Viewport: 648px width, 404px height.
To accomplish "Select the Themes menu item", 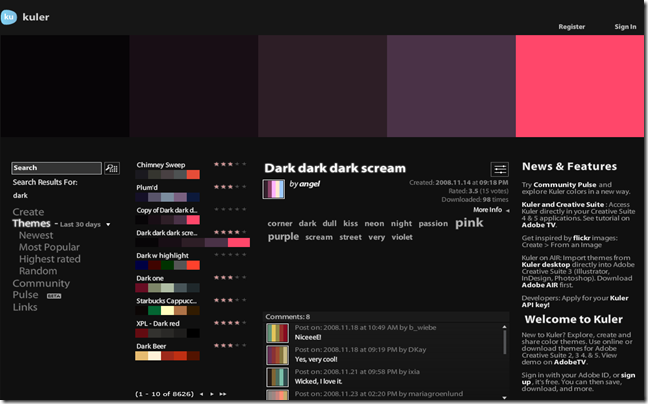I will (x=31, y=223).
